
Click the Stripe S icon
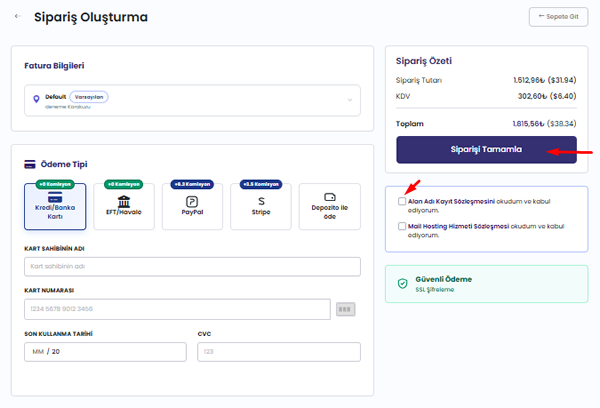pos(261,201)
